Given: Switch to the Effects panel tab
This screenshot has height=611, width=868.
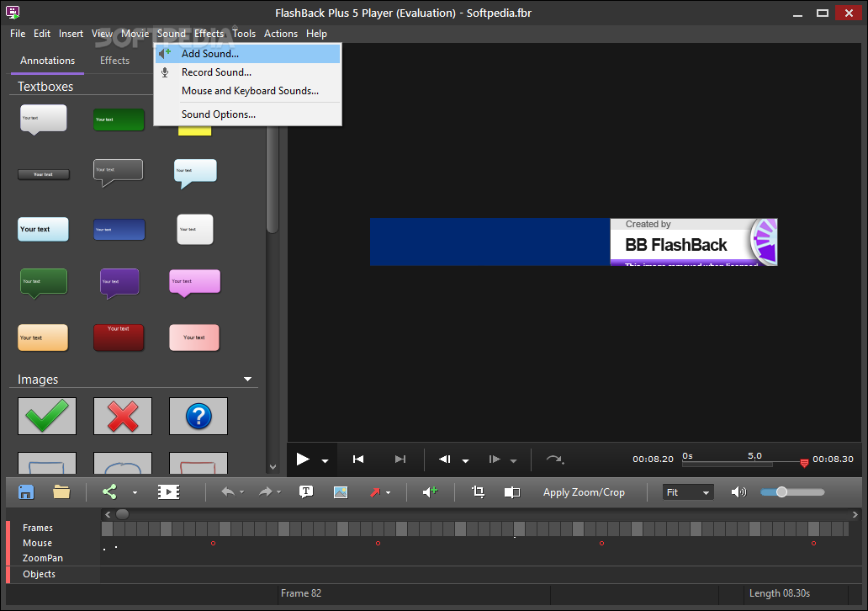Looking at the screenshot, I should tap(114, 61).
